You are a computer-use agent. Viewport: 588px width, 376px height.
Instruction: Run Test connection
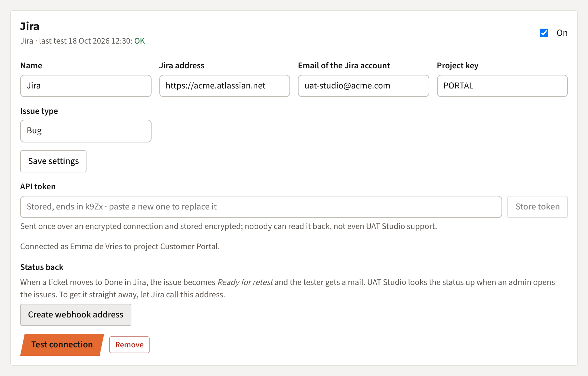click(x=62, y=345)
